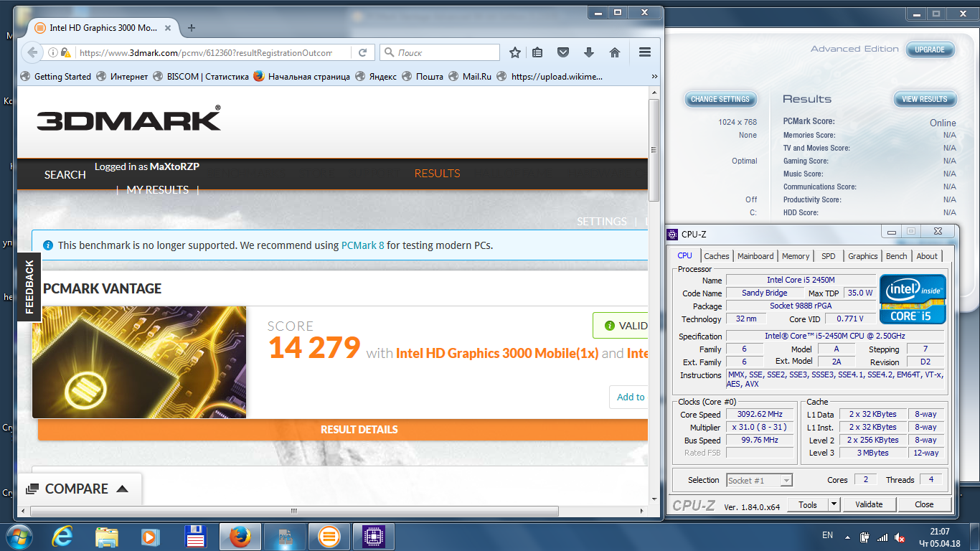Close the Intel HD Graphics 3000 tab
This screenshot has height=551, width=980.
pos(169,28)
